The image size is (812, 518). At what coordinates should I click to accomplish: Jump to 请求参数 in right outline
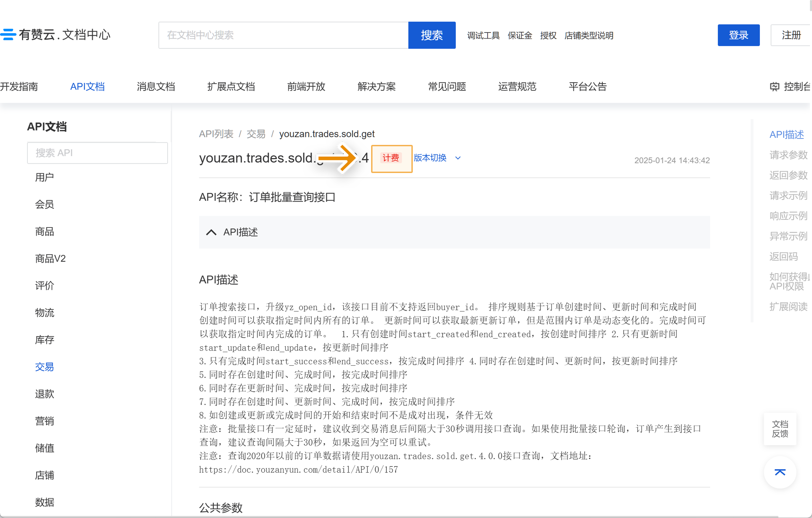[788, 155]
